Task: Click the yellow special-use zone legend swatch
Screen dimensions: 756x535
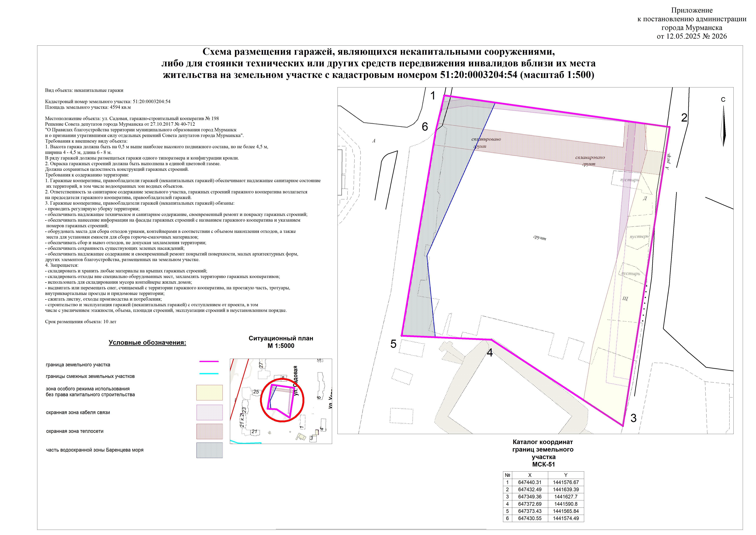Action: pyautogui.click(x=209, y=392)
